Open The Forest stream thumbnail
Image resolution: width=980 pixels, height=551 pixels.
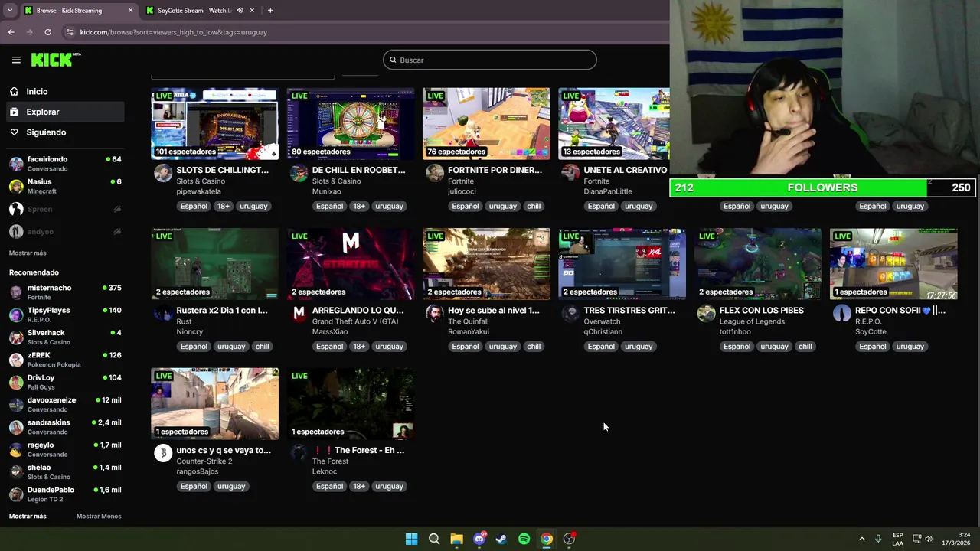click(351, 403)
